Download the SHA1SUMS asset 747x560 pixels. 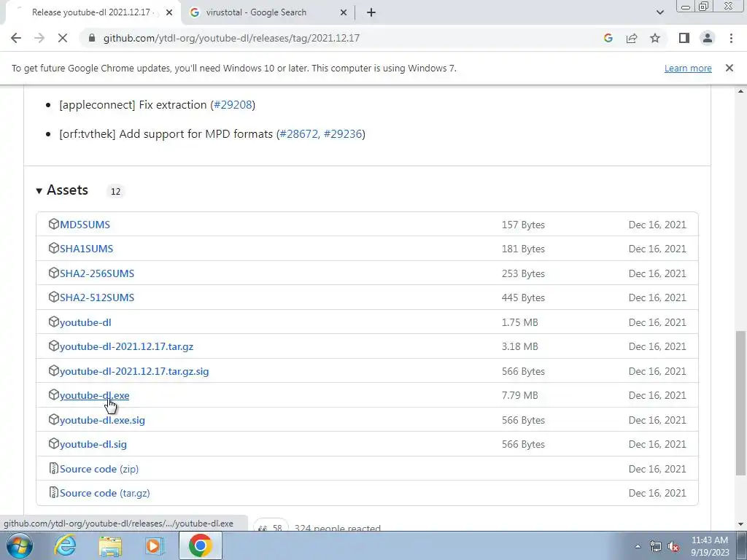86,249
